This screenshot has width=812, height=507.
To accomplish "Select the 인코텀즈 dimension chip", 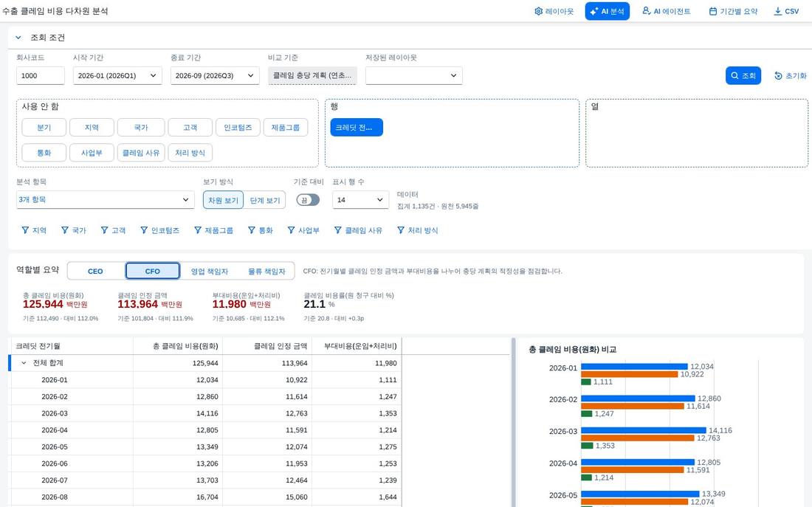I will pyautogui.click(x=238, y=128).
